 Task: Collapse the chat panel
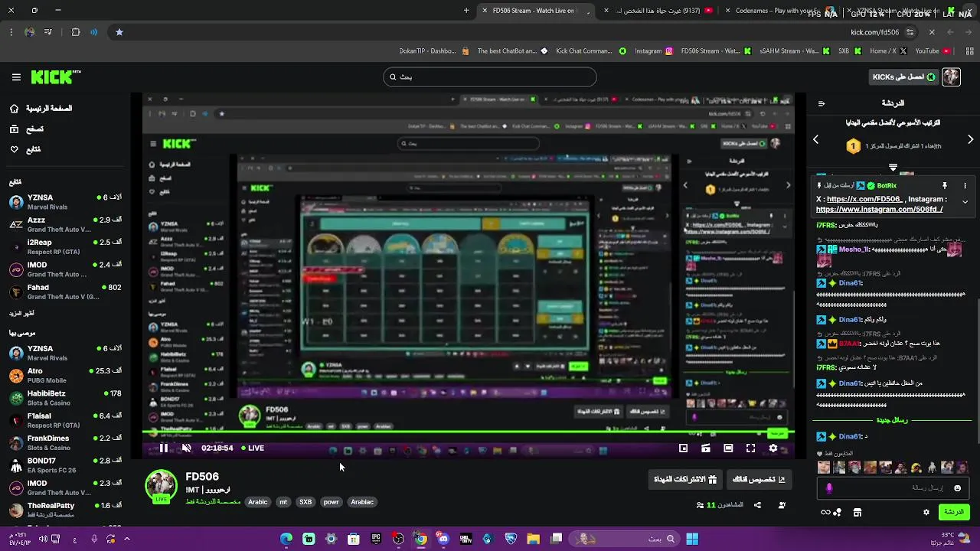pyautogui.click(x=822, y=103)
